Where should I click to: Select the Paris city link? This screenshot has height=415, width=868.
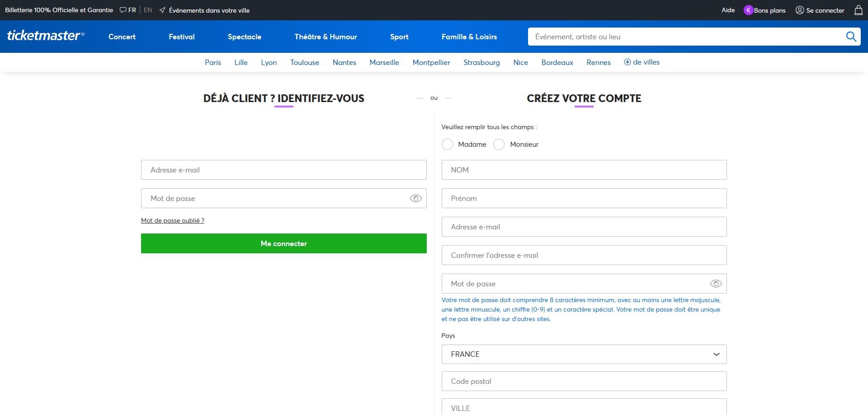(x=213, y=62)
